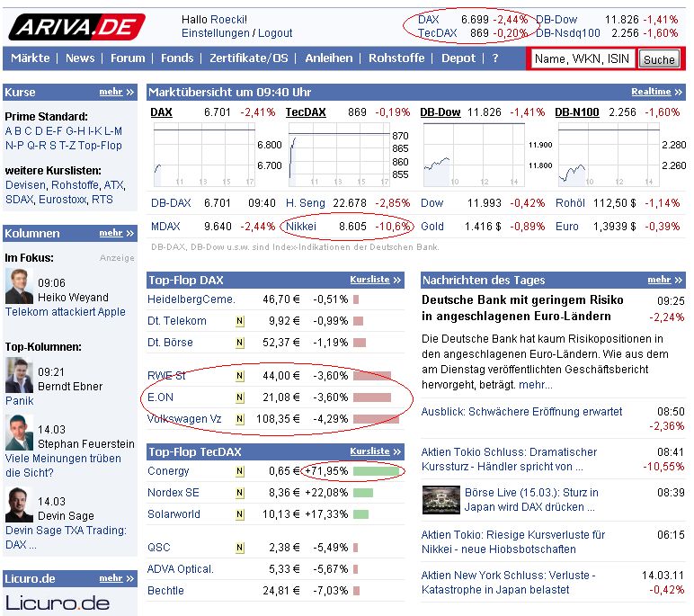Click the ARIVA.DE logo
Screen dimensions: 694x616
tap(76, 27)
